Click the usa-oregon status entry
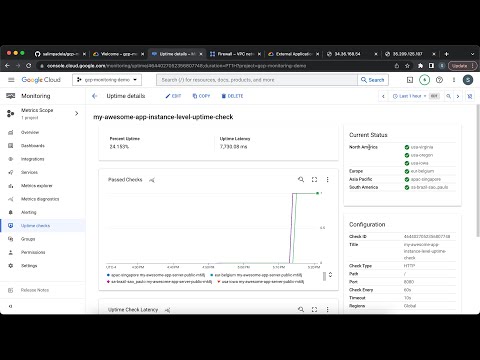480x360 pixels. (419, 155)
